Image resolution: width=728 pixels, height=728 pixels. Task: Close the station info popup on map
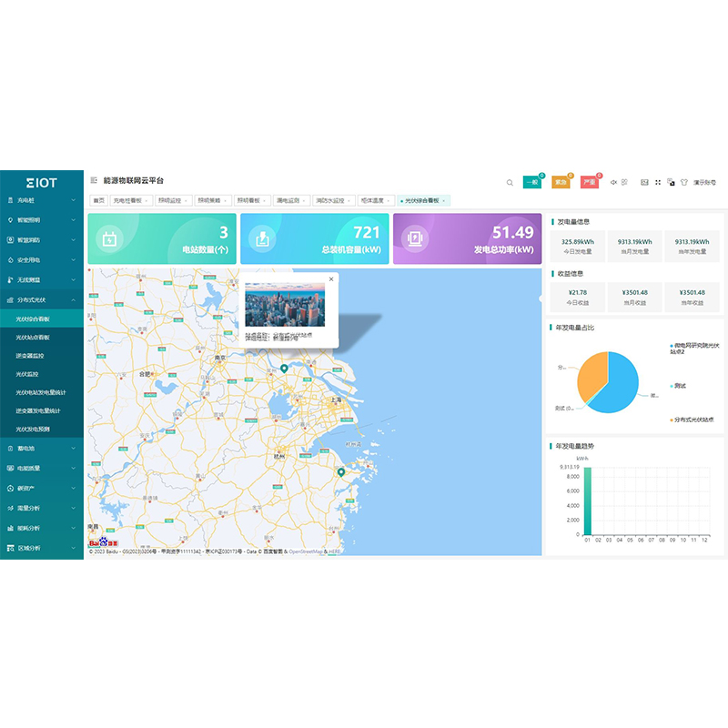click(x=331, y=279)
